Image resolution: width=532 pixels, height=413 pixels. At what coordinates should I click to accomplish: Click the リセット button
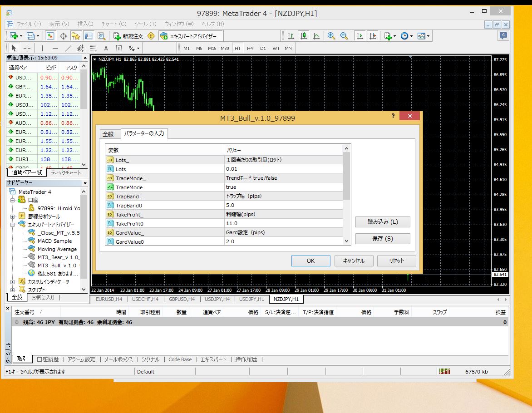click(396, 261)
